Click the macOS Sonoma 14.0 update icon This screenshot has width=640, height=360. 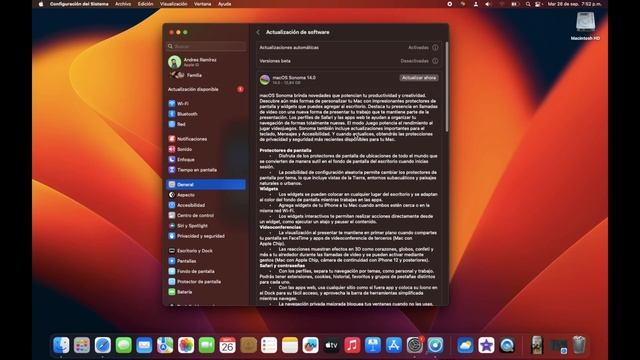(265, 80)
